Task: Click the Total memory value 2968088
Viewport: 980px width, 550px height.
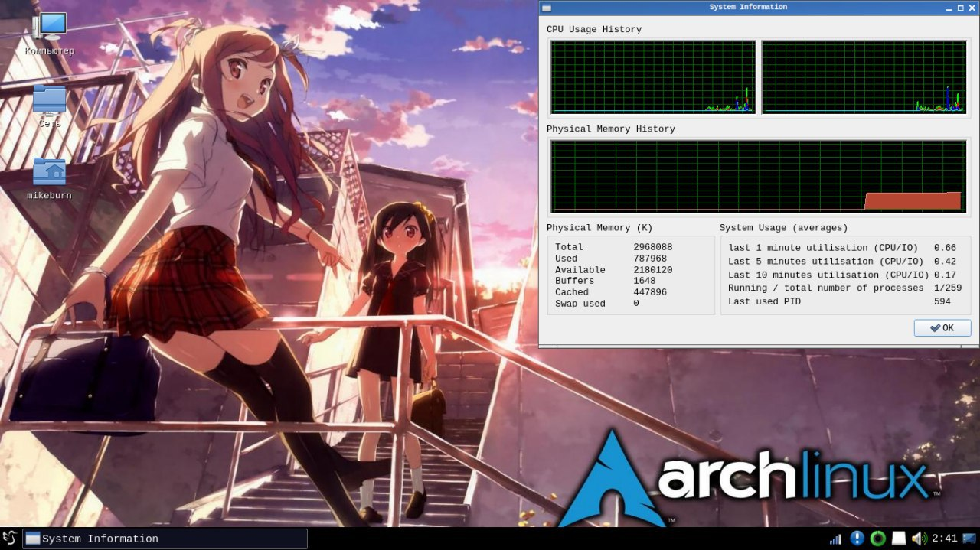Action: tap(652, 247)
